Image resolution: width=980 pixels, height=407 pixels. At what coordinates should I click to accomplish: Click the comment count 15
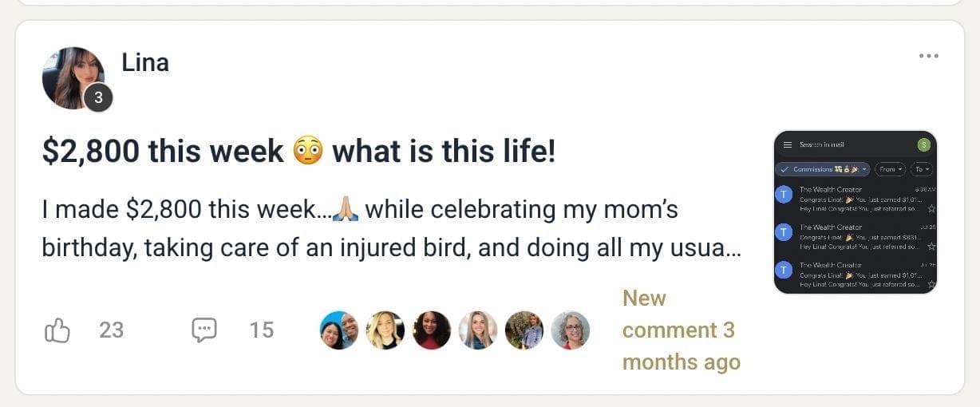click(x=261, y=330)
